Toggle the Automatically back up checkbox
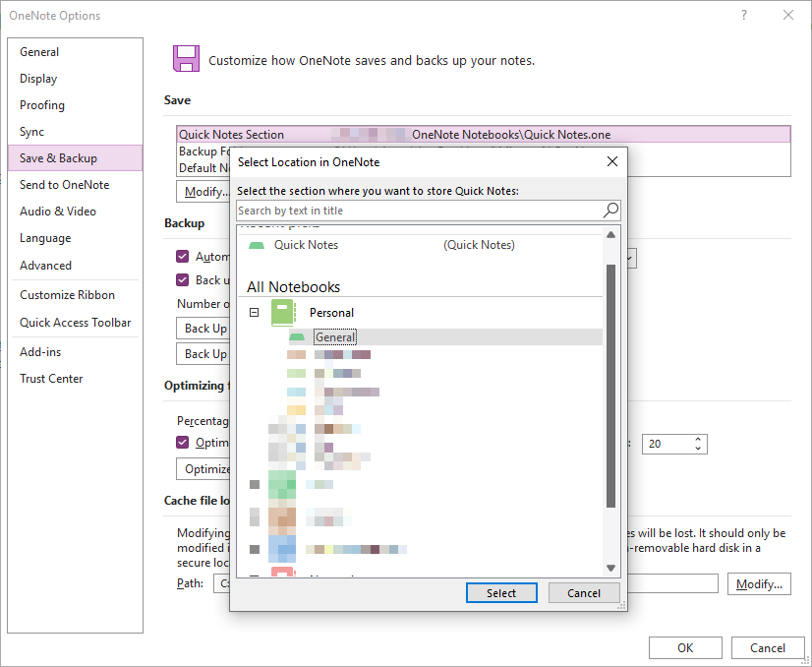The width and height of the screenshot is (812, 667). click(182, 257)
